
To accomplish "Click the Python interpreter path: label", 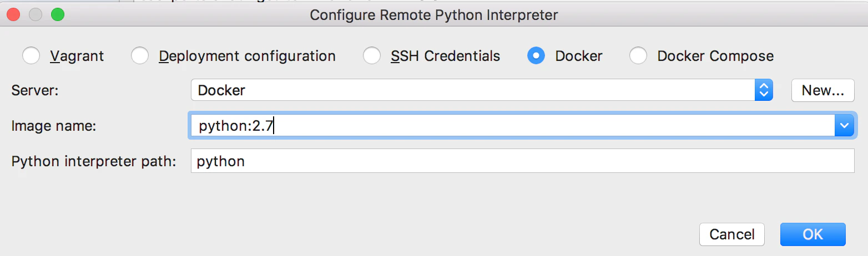I will click(x=94, y=162).
